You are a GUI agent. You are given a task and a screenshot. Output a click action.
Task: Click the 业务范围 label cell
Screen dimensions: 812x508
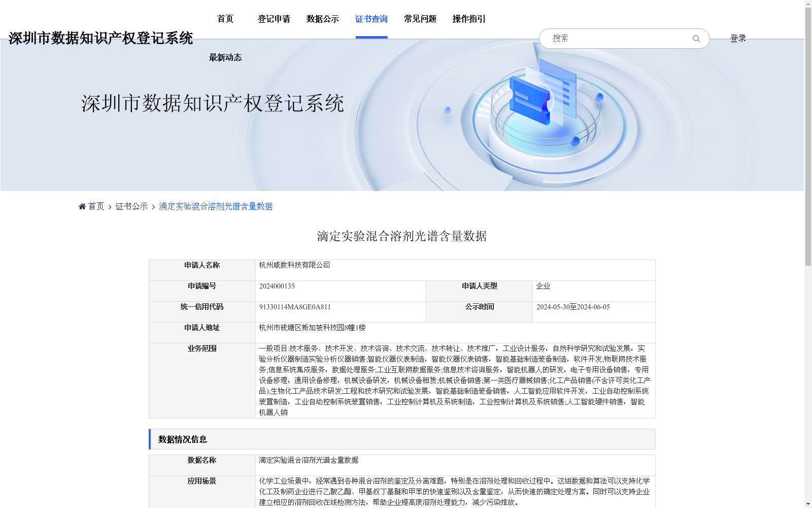click(x=202, y=380)
